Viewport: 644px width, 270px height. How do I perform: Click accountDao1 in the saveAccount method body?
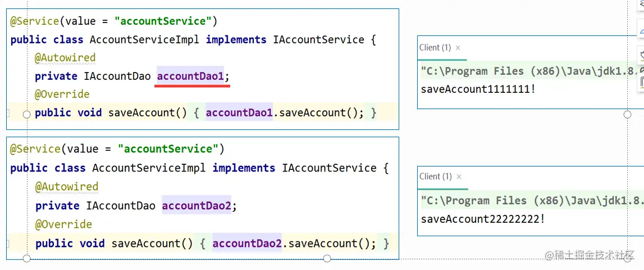239,112
